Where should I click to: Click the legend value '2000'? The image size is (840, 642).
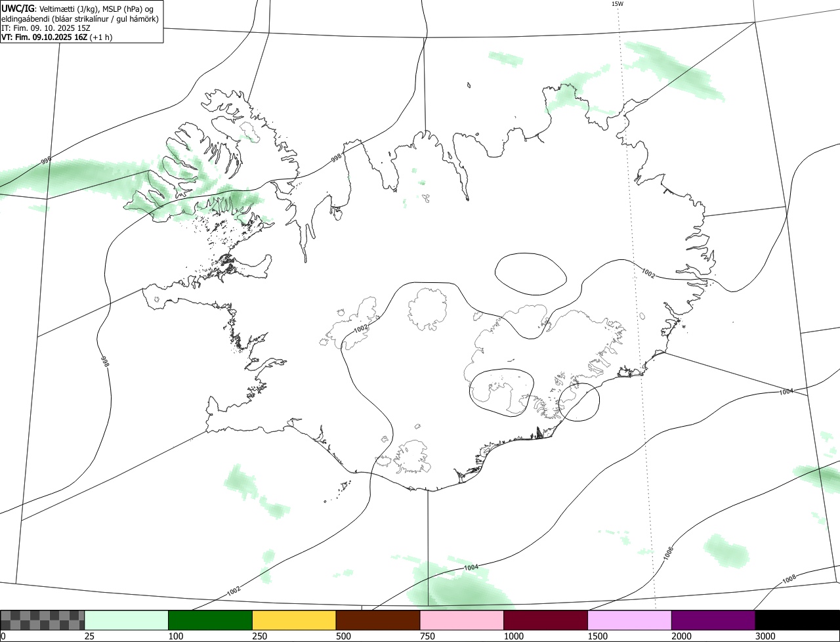(681, 637)
